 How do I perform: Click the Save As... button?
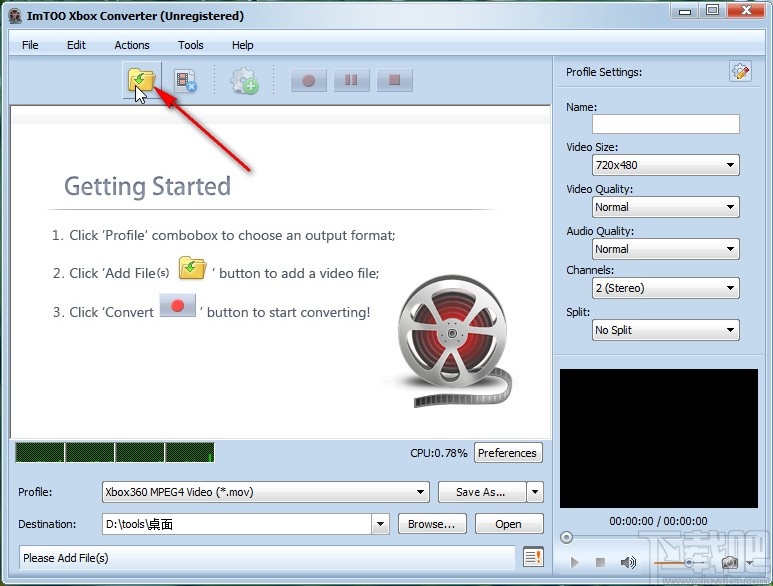point(482,492)
